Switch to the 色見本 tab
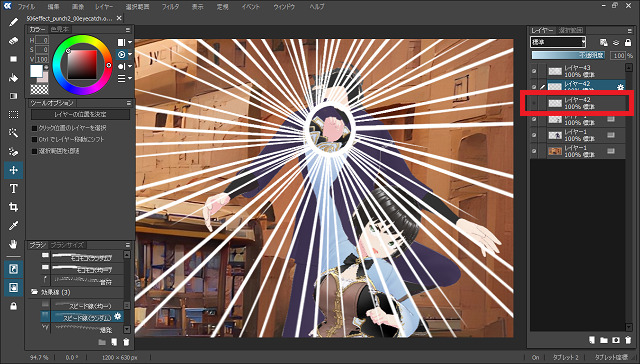Screen dimensions: 640x364 pyautogui.click(x=60, y=29)
